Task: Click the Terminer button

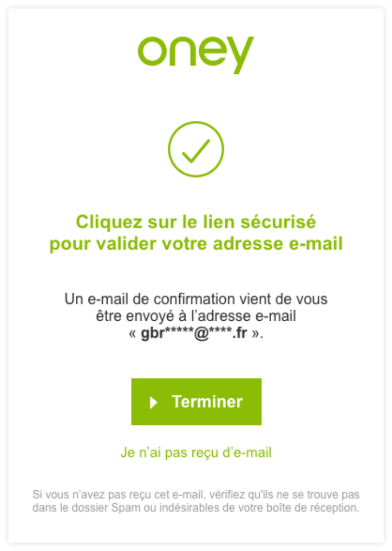Action: tap(196, 402)
